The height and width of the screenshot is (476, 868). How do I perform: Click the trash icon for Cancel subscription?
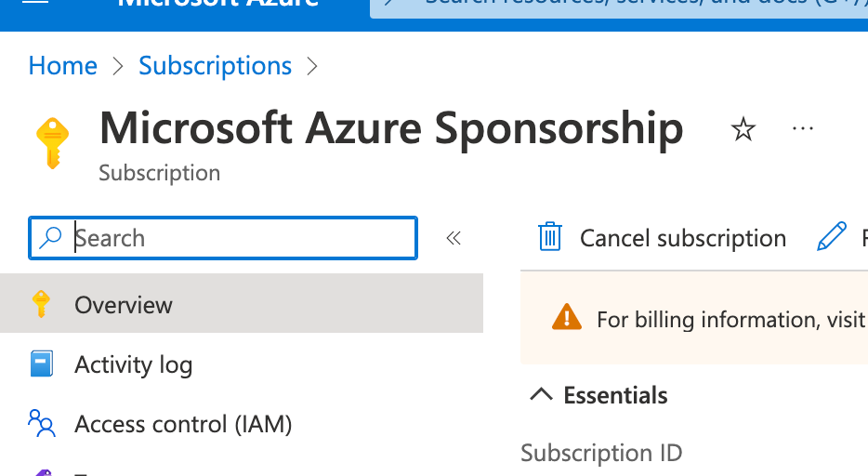pyautogui.click(x=550, y=238)
